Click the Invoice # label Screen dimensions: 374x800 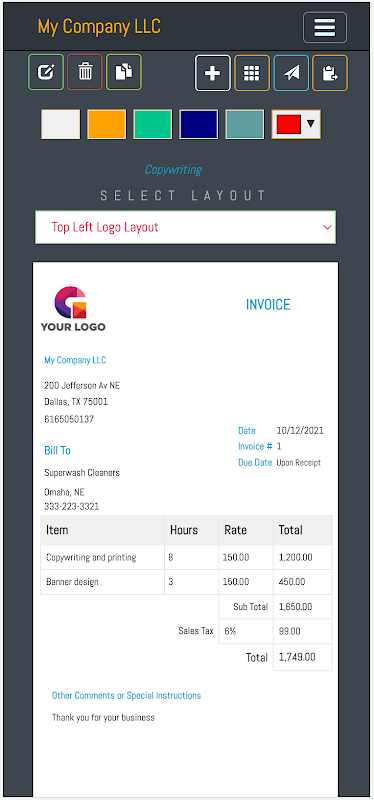pos(255,446)
